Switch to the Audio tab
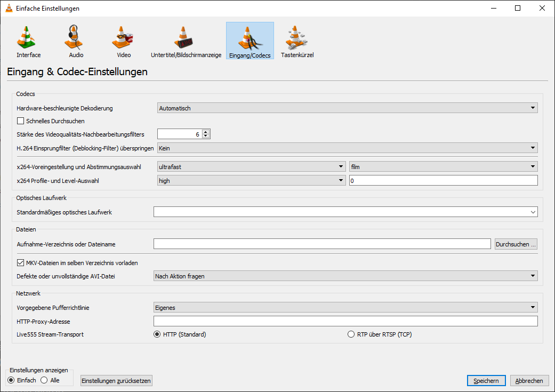The height and width of the screenshot is (392, 555). tap(75, 41)
